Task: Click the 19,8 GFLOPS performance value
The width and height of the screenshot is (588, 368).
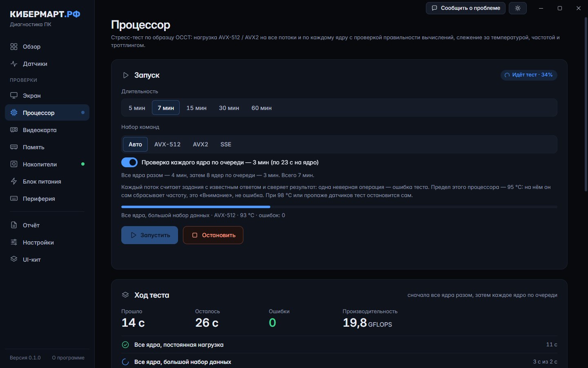Action: pos(367,323)
